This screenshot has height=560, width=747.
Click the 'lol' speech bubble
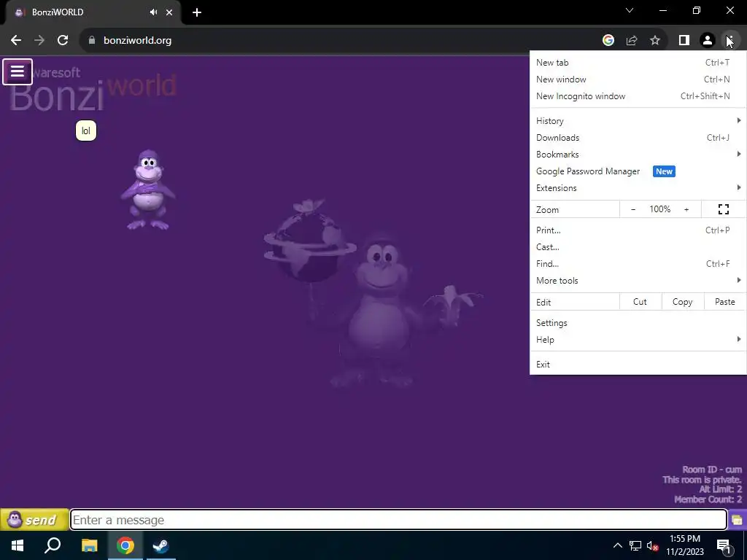pos(86,131)
